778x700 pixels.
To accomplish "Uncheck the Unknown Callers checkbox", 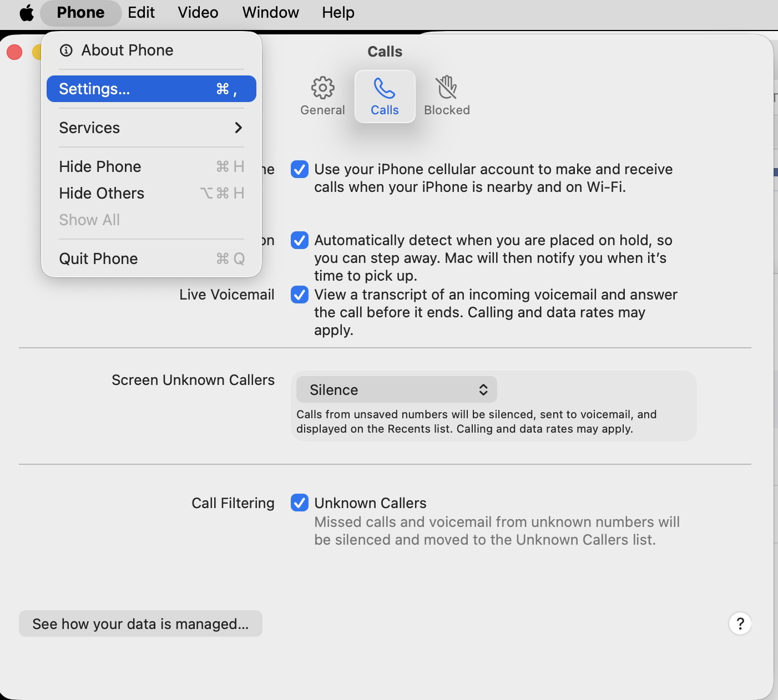I will [x=300, y=503].
